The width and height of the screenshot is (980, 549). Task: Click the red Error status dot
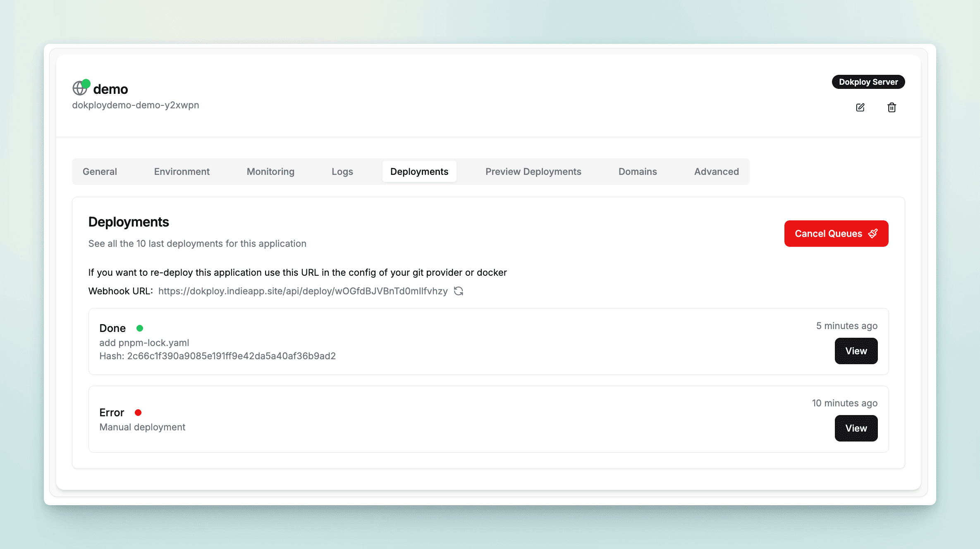point(138,413)
